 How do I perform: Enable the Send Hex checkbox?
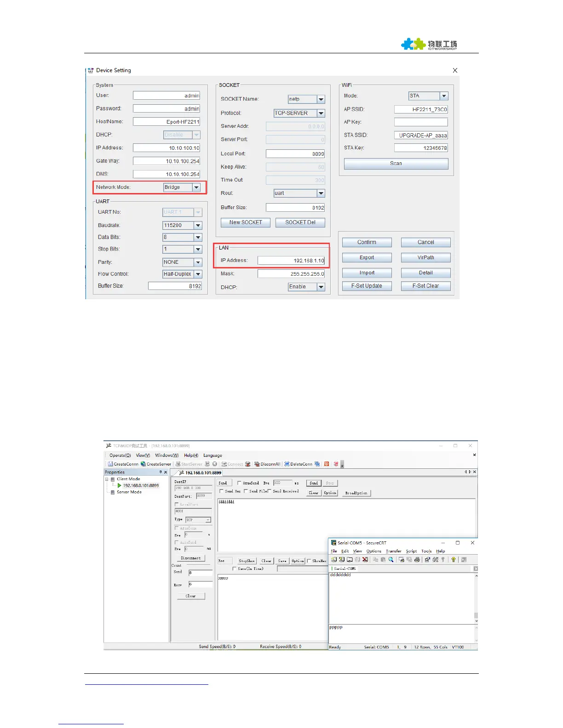point(221,491)
